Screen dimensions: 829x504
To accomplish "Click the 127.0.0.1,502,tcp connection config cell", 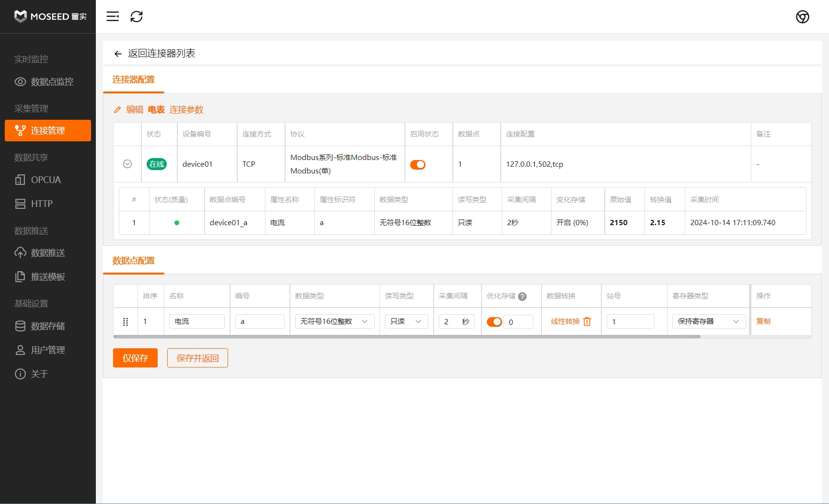I will [626, 164].
